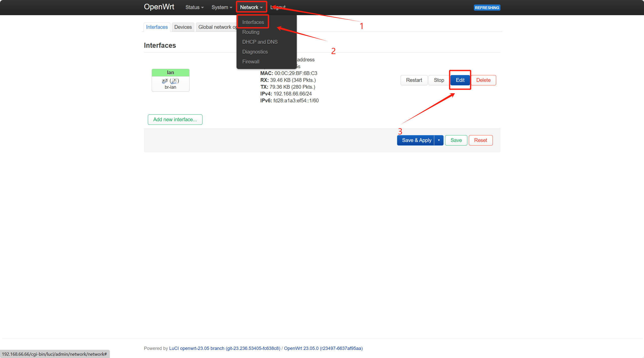Image resolution: width=644 pixels, height=358 pixels.
Task: Stop the lan interface
Action: click(439, 80)
